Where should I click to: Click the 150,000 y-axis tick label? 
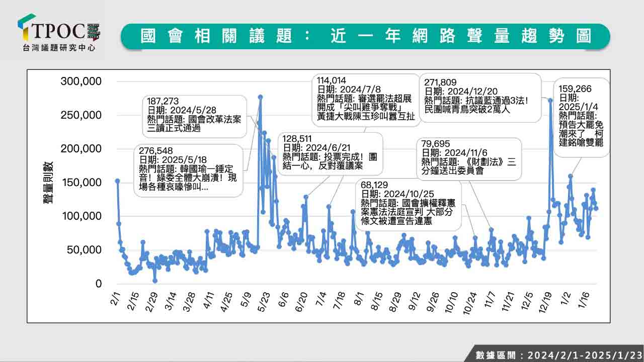pyautogui.click(x=80, y=183)
